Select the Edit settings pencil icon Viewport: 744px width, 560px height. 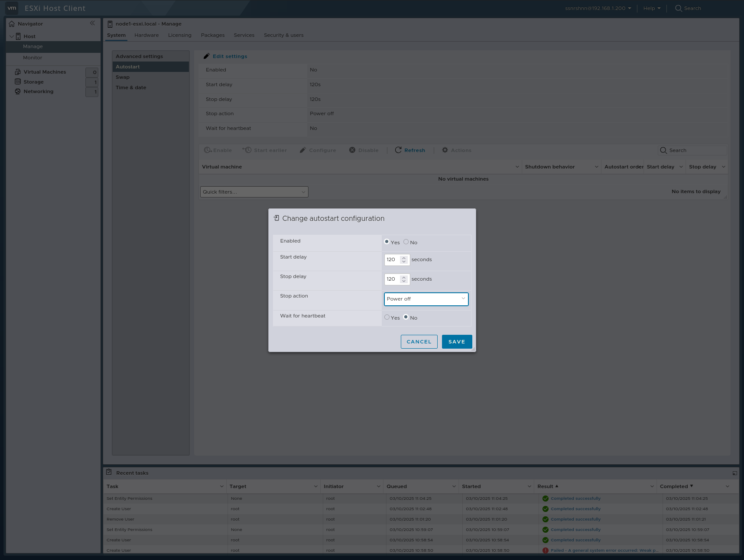click(x=206, y=56)
